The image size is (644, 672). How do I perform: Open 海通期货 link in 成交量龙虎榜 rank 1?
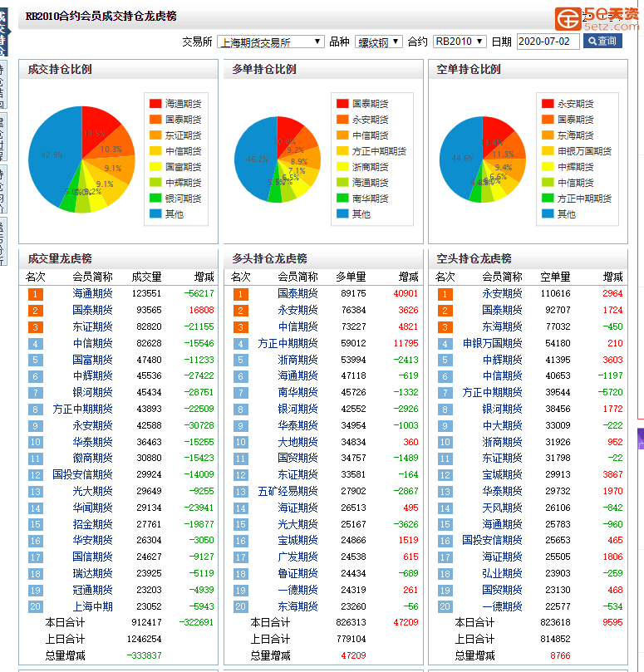click(x=92, y=293)
